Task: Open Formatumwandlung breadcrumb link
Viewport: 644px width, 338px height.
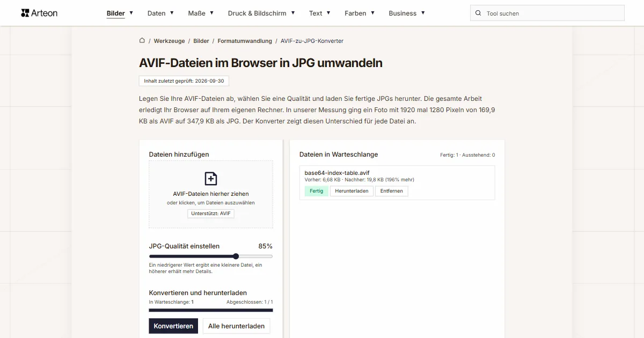Action: coord(245,41)
